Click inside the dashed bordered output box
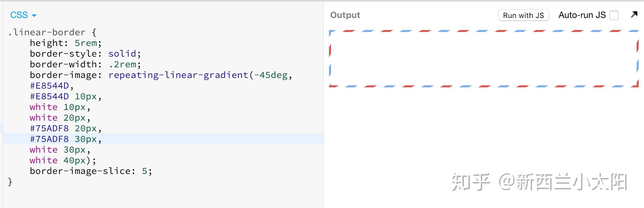The image size is (644, 208). [484, 59]
